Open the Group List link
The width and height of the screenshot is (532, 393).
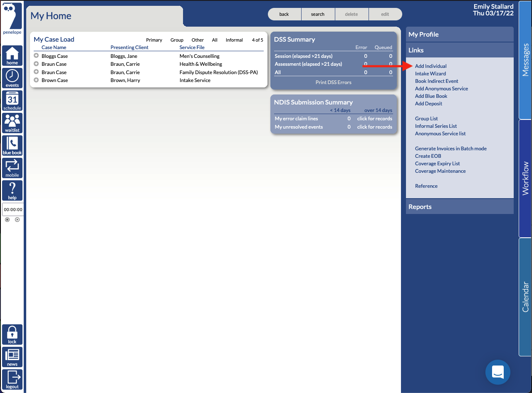click(426, 119)
